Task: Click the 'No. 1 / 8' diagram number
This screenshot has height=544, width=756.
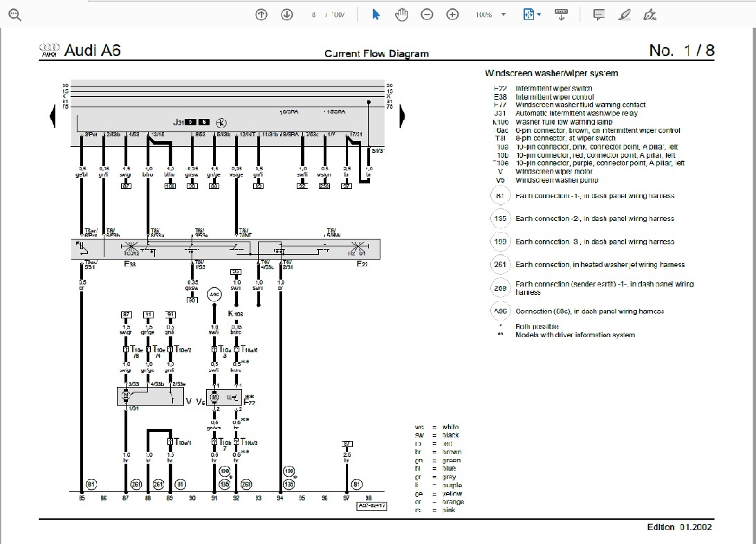Action: pos(682,50)
